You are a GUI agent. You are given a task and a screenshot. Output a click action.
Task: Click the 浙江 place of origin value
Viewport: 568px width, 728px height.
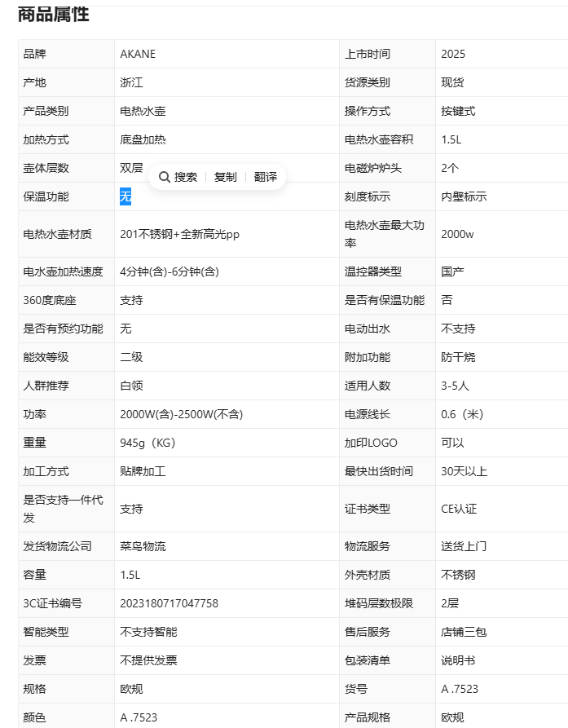[131, 82]
